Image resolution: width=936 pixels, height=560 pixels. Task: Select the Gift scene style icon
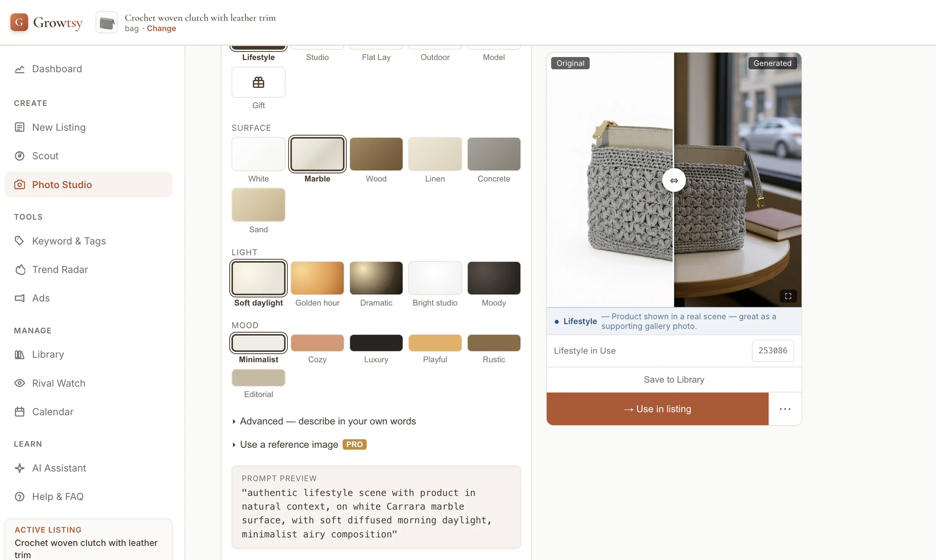(259, 82)
